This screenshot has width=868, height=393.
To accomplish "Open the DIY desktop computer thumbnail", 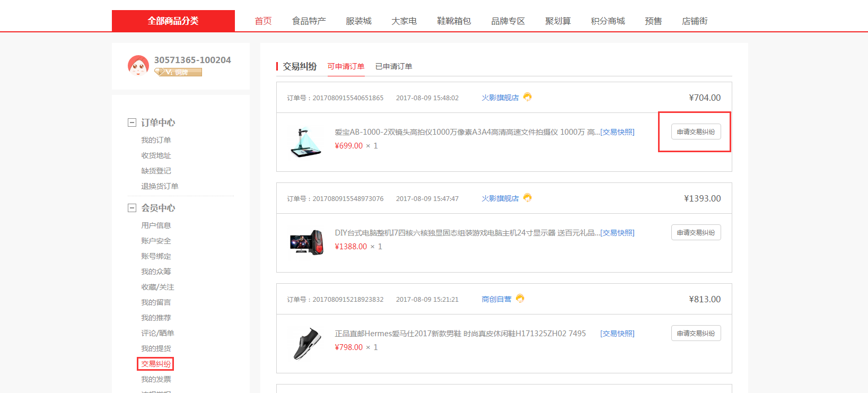I will tap(306, 243).
